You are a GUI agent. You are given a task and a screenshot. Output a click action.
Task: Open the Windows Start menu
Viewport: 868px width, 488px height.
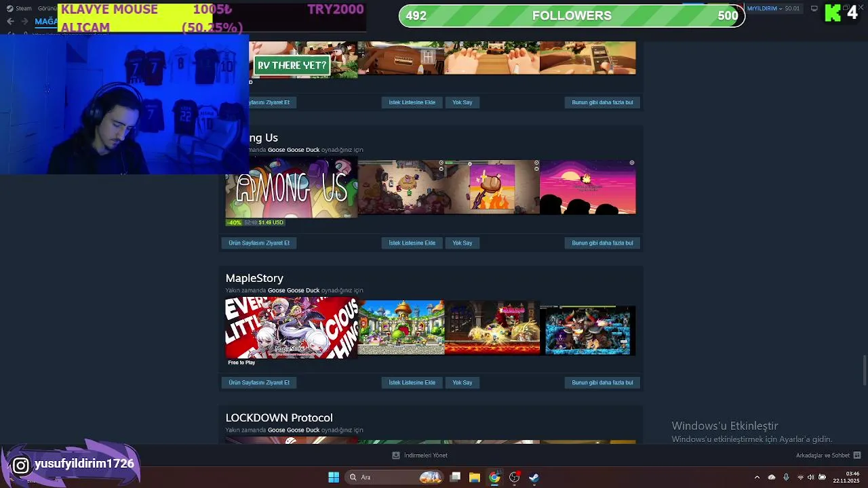[x=334, y=477]
